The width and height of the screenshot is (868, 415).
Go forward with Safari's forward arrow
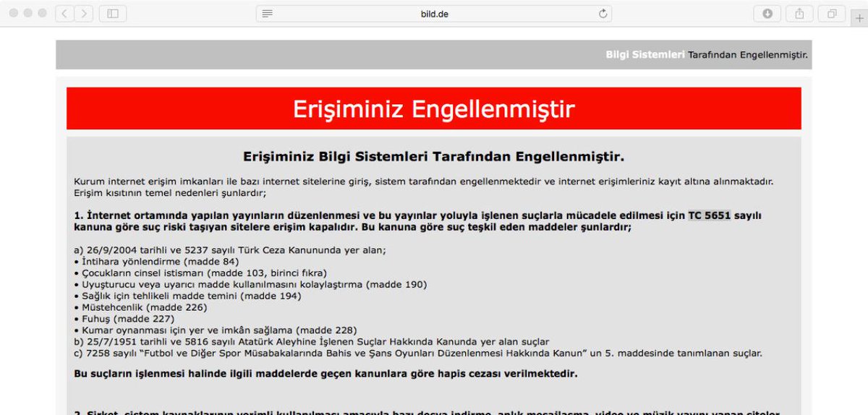(x=84, y=13)
